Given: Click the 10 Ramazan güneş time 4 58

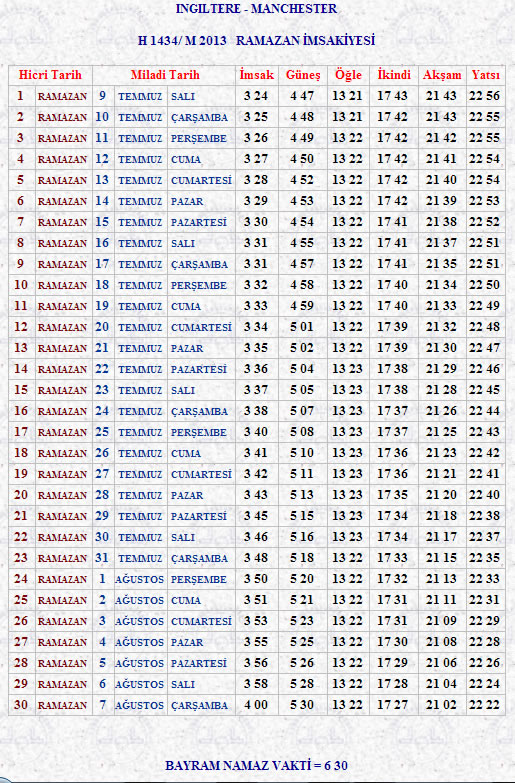Looking at the screenshot, I should pyautogui.click(x=302, y=285).
